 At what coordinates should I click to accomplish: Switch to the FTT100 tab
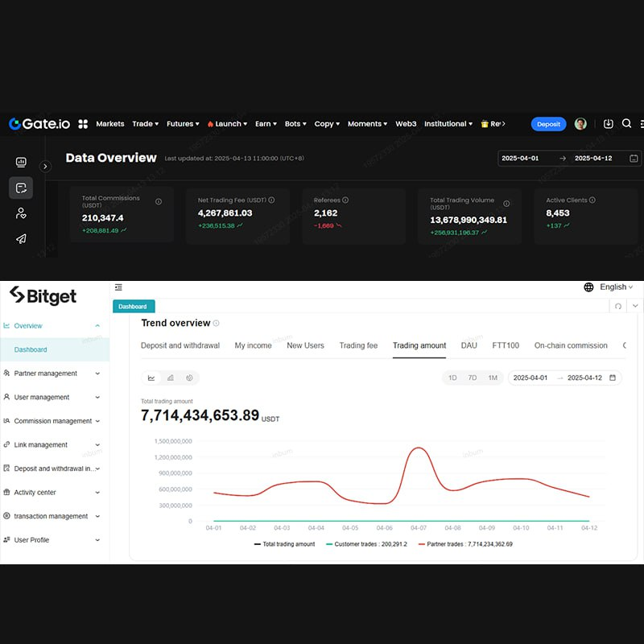(506, 345)
